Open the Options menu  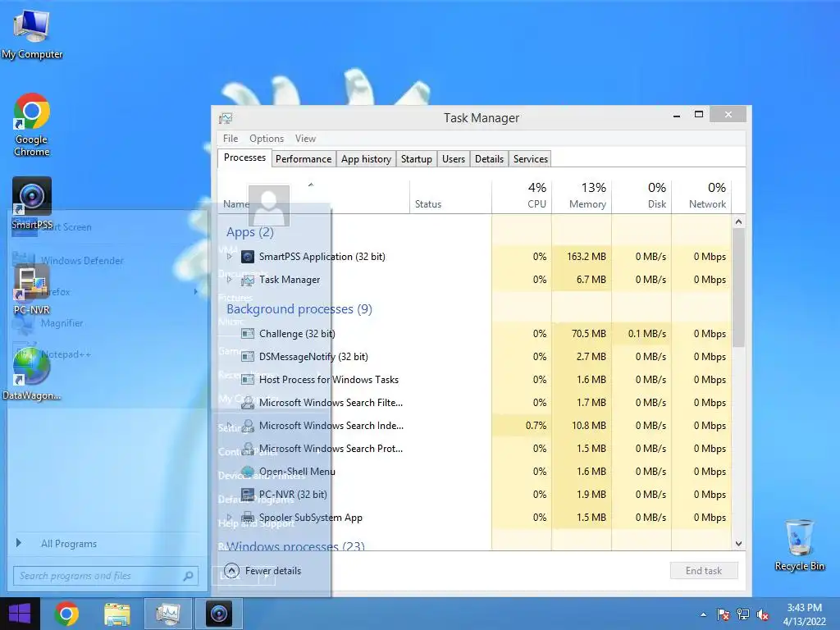pyautogui.click(x=267, y=138)
